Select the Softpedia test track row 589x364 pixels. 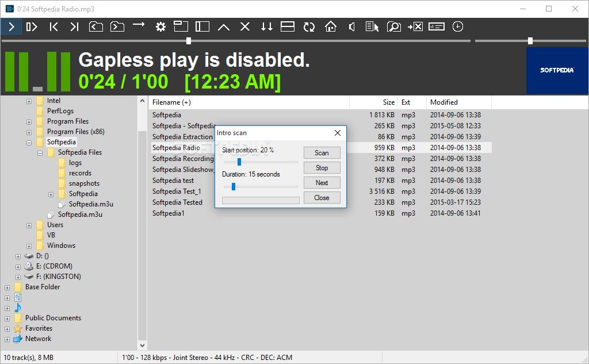pyautogui.click(x=321, y=181)
